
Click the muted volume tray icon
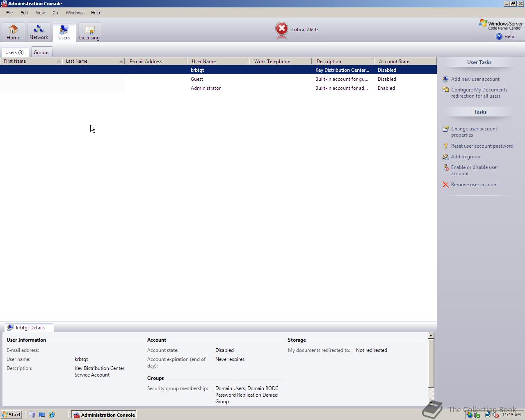(x=495, y=415)
